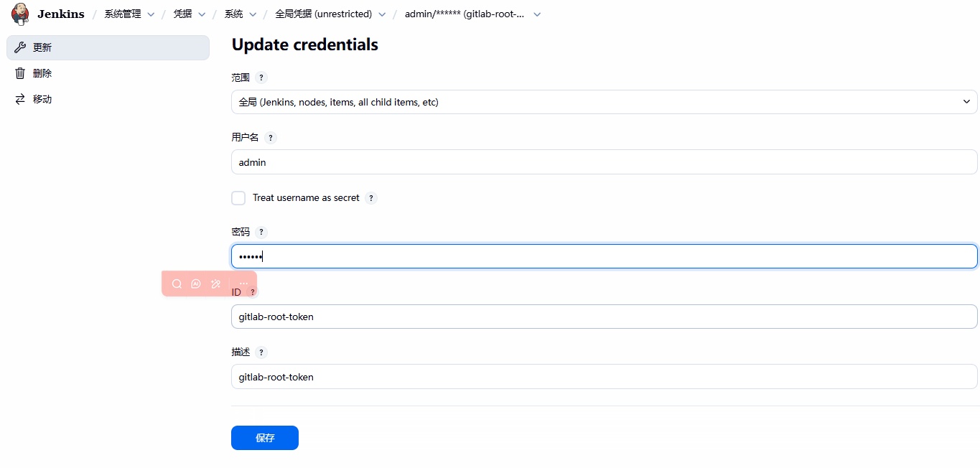Click the magic pen icon in floating toolbar
980x468 pixels.
pyautogui.click(x=216, y=284)
